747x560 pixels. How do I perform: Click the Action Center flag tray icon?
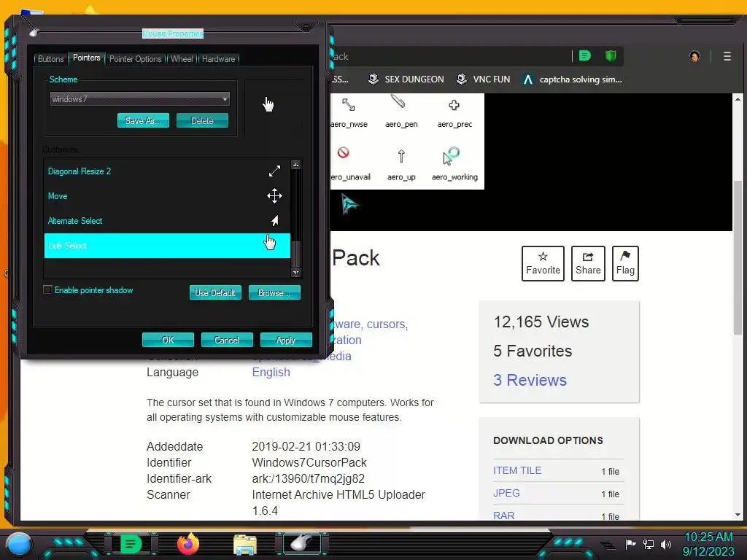coord(631,544)
